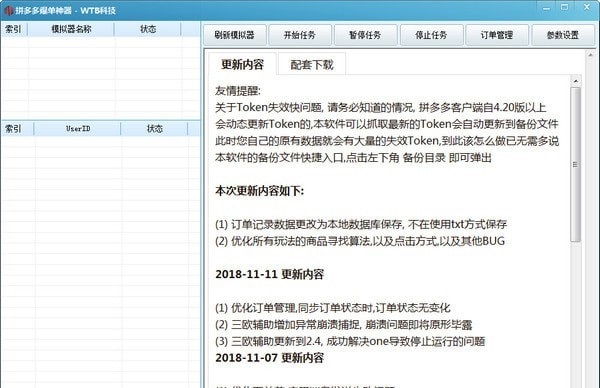Click line (1) 优化订单管理
This screenshot has width=600, height=388.
(333, 308)
